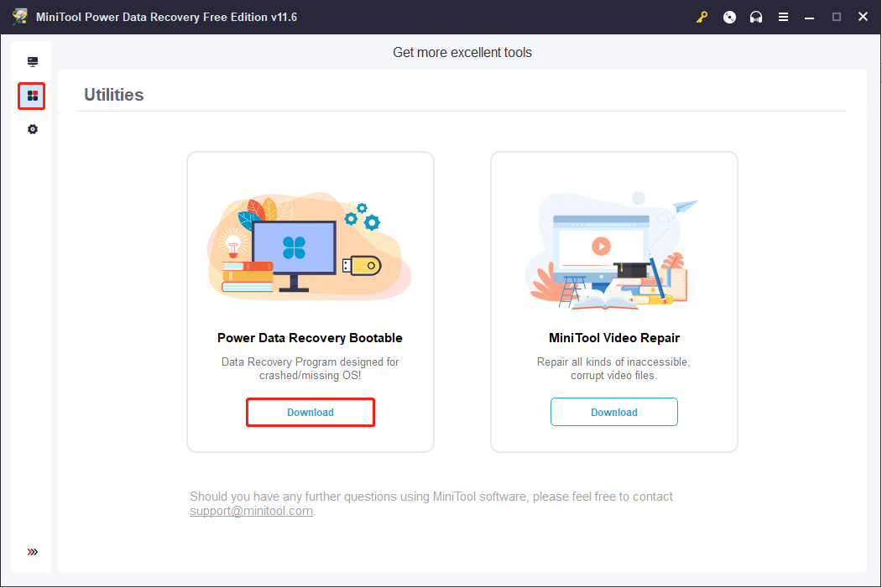Screen dimensions: 882x588
Task: Open support via headphones icon
Action: point(756,17)
